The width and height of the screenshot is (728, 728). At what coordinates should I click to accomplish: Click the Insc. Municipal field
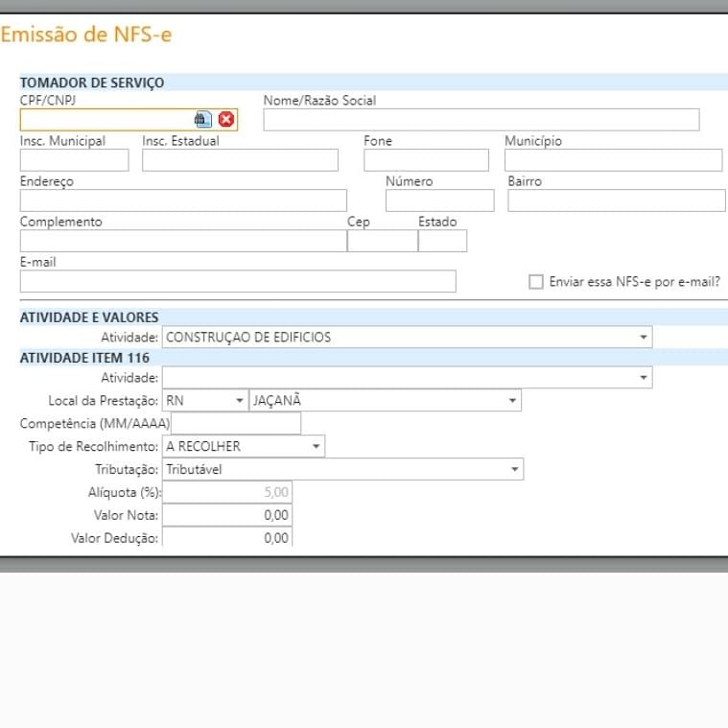click(74, 160)
